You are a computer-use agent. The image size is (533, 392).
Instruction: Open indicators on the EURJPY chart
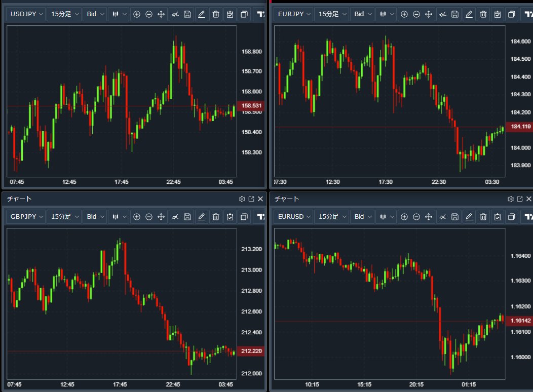(x=443, y=14)
